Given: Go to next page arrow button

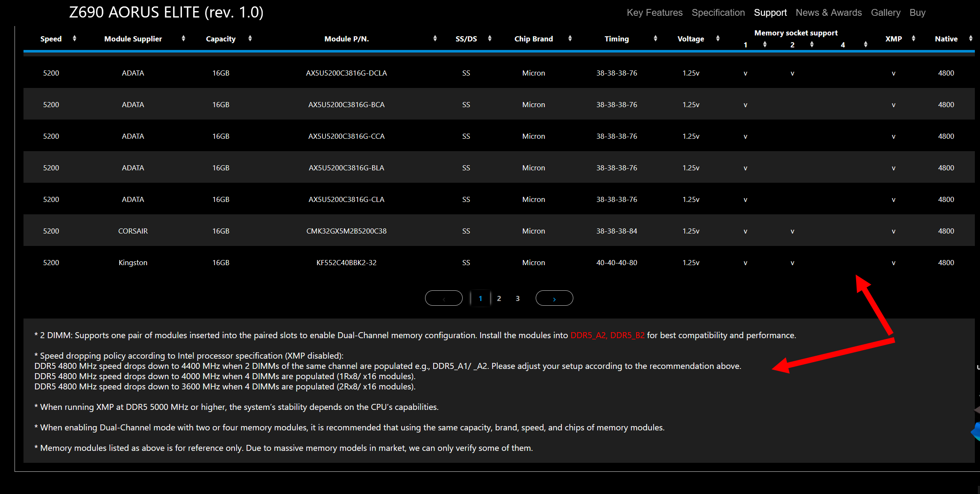Looking at the screenshot, I should click(554, 298).
